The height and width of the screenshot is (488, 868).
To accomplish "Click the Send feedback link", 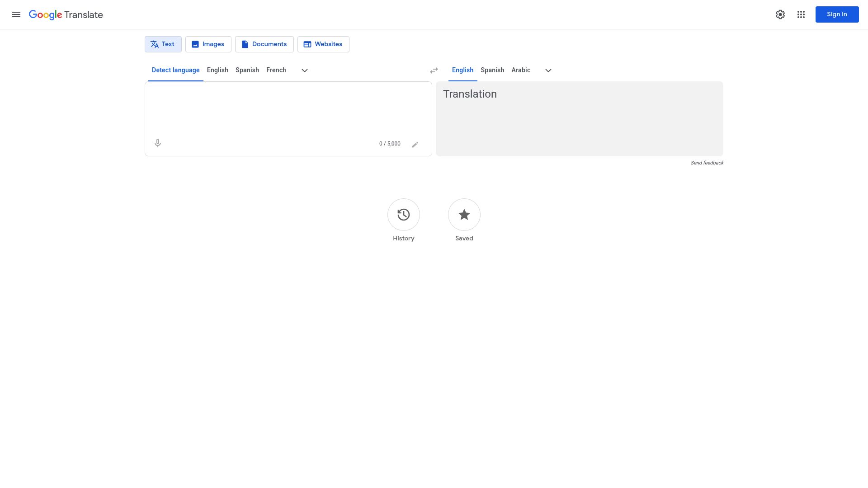I will [707, 163].
